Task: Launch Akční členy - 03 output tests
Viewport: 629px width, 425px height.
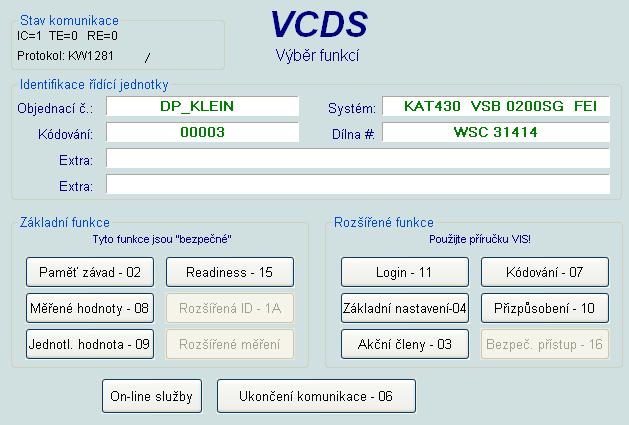Action: 405,344
